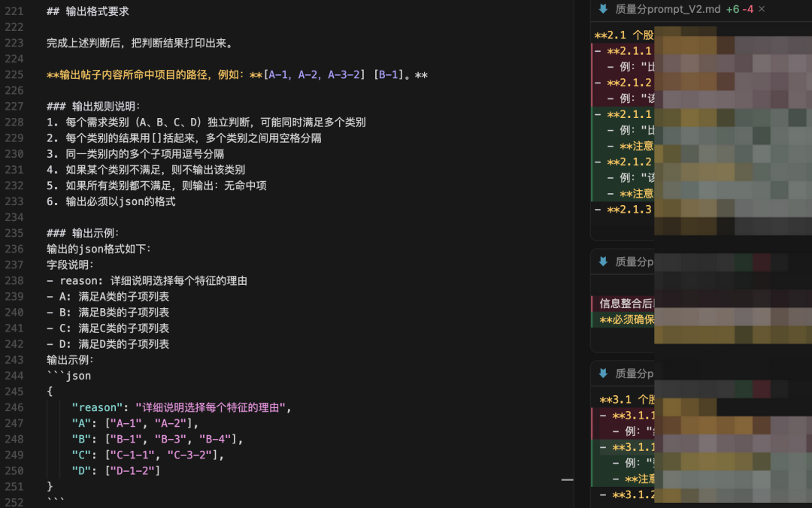812x508 pixels.
Task: Click the line '- B: 满足B类的子项列表'
Action: click(108, 313)
